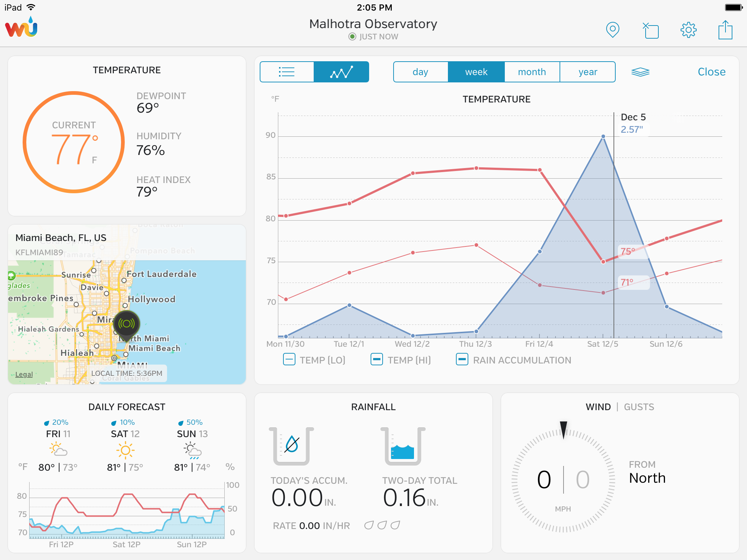Open the map Legal link
This screenshot has height=560, width=747.
[x=24, y=374]
